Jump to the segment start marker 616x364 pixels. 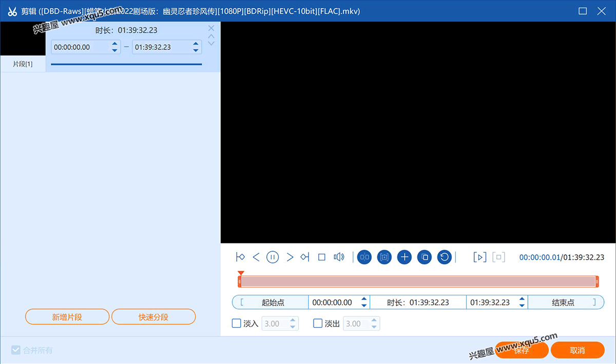tap(240, 257)
